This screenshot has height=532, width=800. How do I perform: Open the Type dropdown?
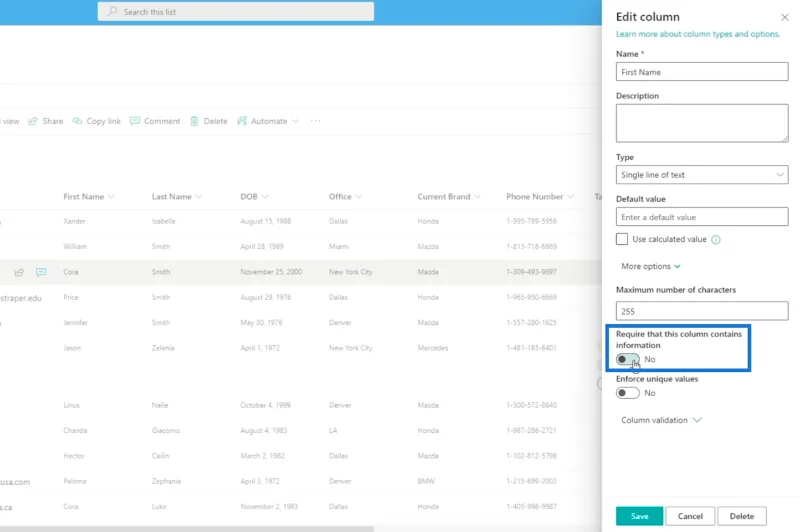pyautogui.click(x=702, y=174)
